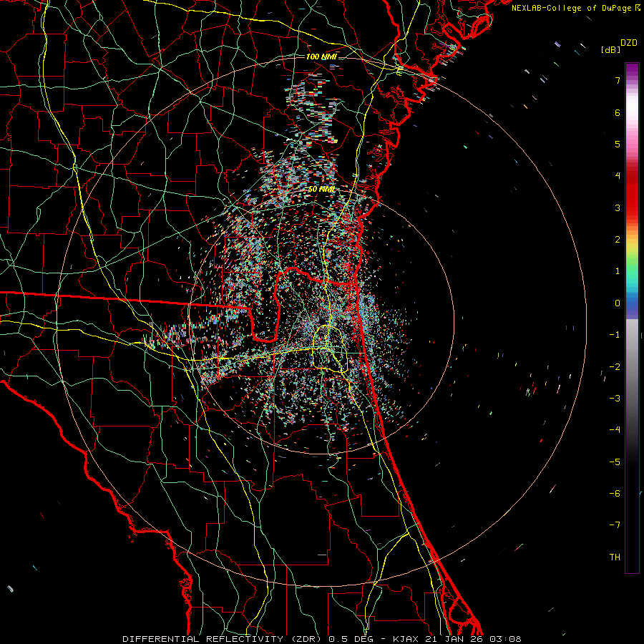Click the -1 value on color scale
Screen dimensions: 644x644
tap(615, 335)
